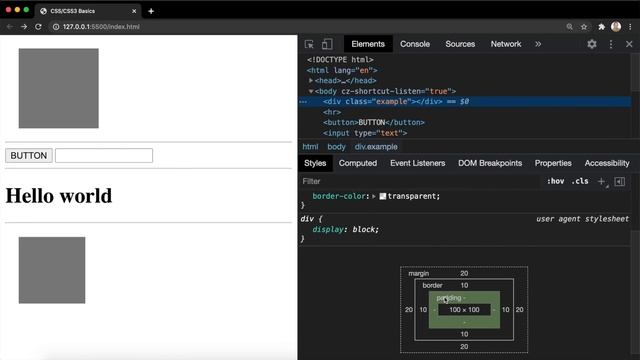
Task: Switch to the Console tab
Action: point(415,44)
